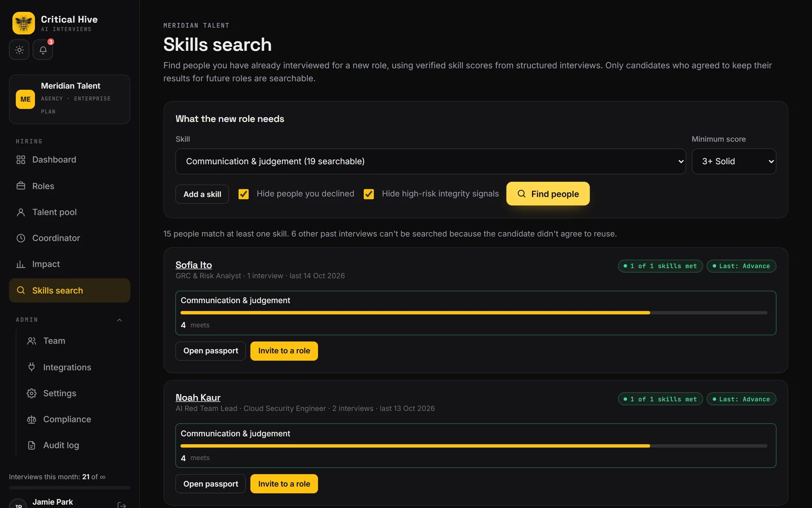Uncheck Hide high-risk integrity signals
This screenshot has height=508, width=812.
coord(369,194)
